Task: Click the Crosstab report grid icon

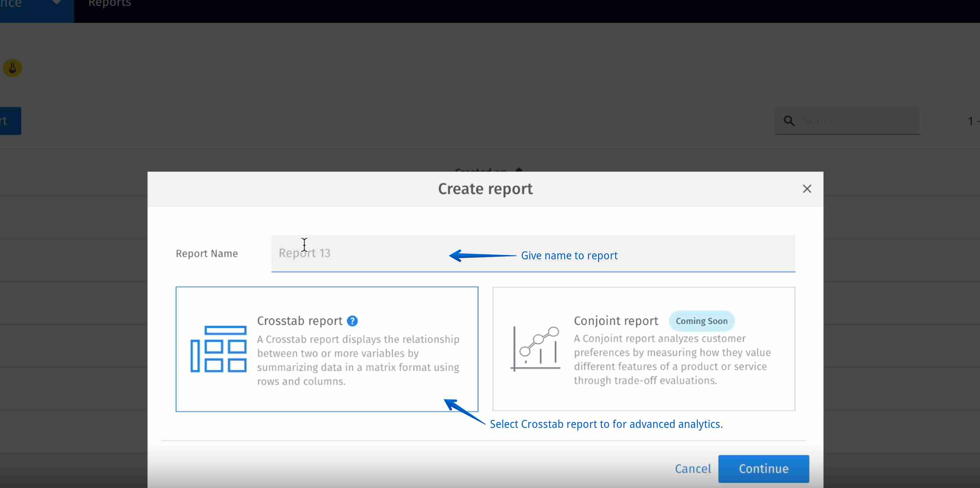Action: click(x=218, y=350)
